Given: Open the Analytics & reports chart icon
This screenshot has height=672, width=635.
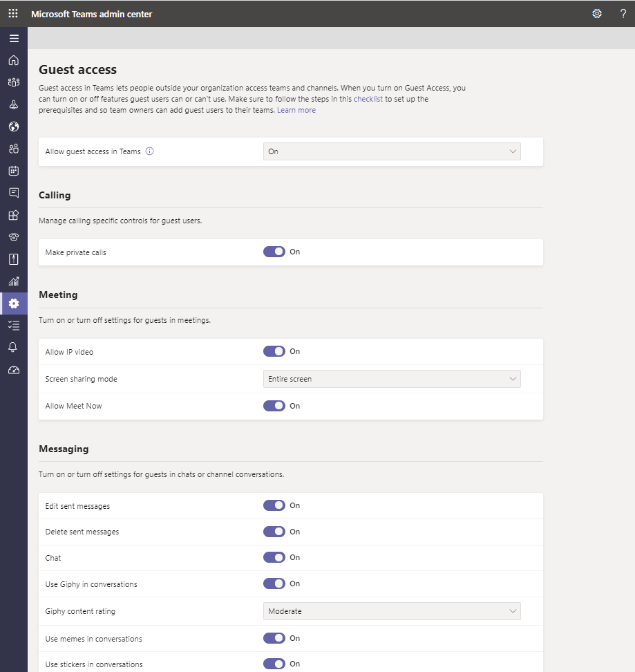Looking at the screenshot, I should pyautogui.click(x=14, y=281).
